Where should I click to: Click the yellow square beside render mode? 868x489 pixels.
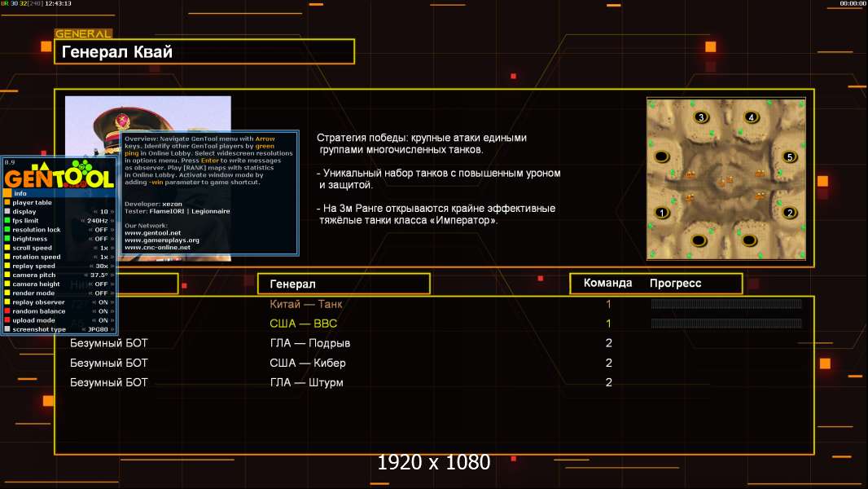tap(7, 293)
